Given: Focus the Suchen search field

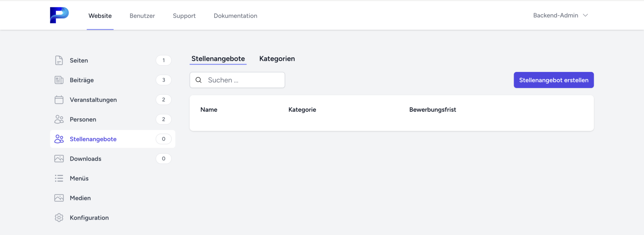Looking at the screenshot, I should pyautogui.click(x=243, y=80).
